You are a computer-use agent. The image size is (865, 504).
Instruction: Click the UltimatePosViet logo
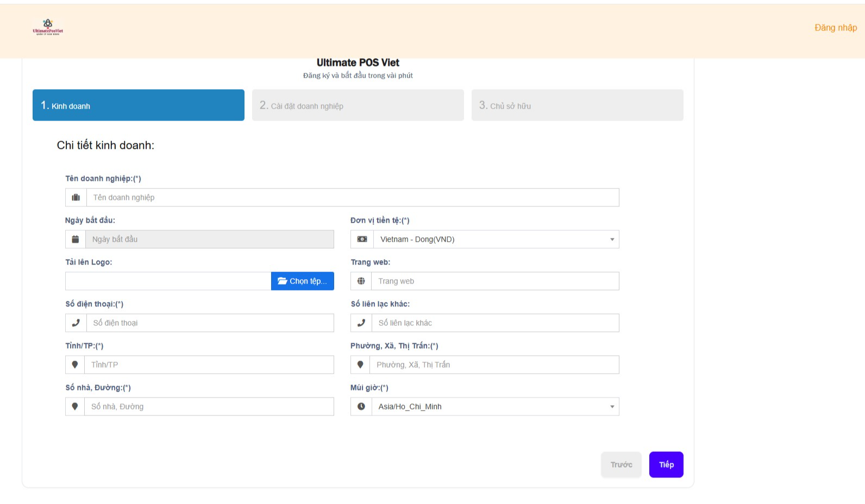48,27
